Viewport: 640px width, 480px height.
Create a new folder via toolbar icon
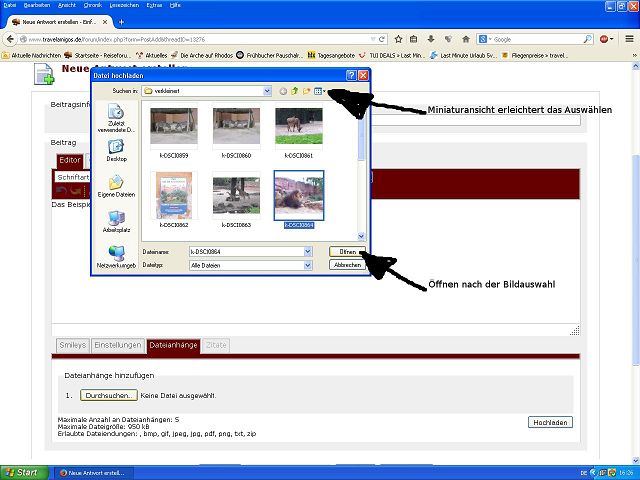[307, 91]
